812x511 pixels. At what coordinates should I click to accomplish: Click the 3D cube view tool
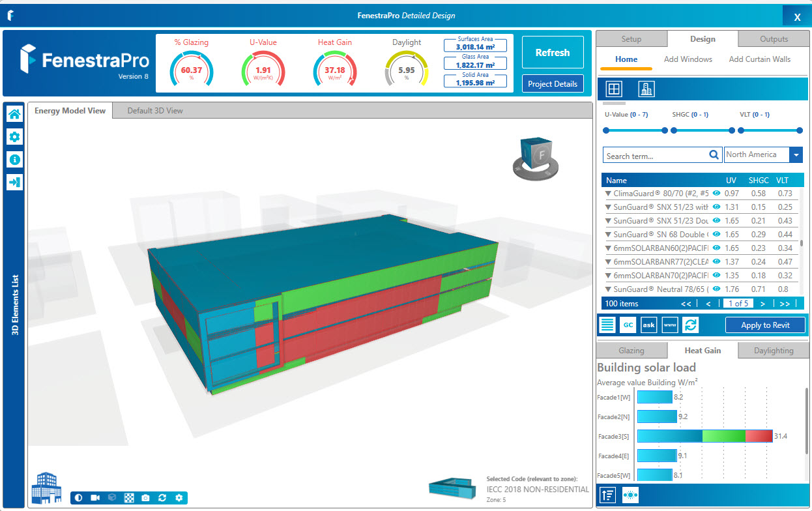point(112,498)
